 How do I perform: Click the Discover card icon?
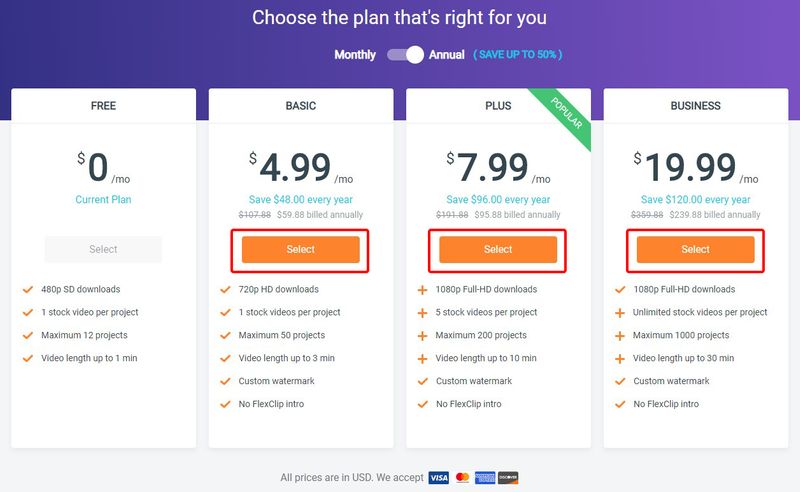point(508,478)
